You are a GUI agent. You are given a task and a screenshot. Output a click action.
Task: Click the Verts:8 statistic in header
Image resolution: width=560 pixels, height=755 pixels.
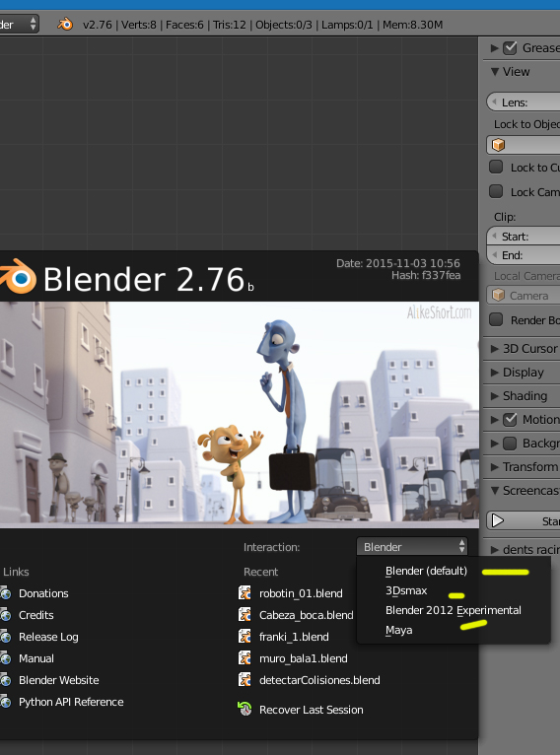tap(139, 25)
